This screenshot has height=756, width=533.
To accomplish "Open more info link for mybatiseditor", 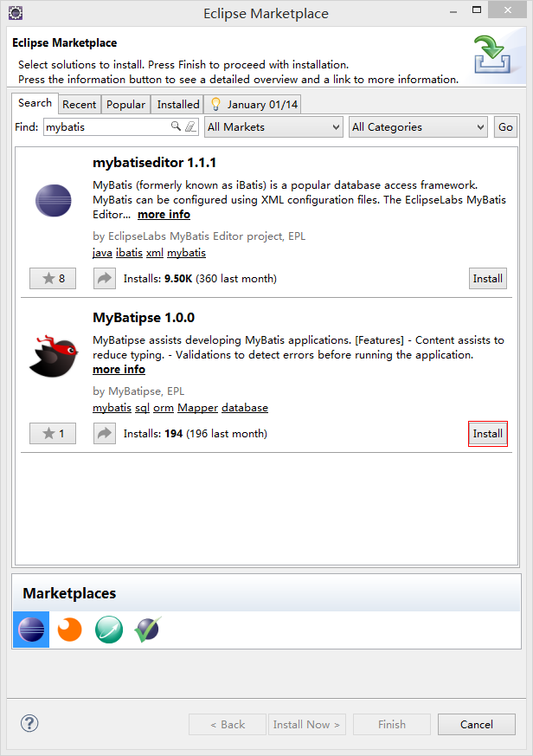I will [164, 215].
